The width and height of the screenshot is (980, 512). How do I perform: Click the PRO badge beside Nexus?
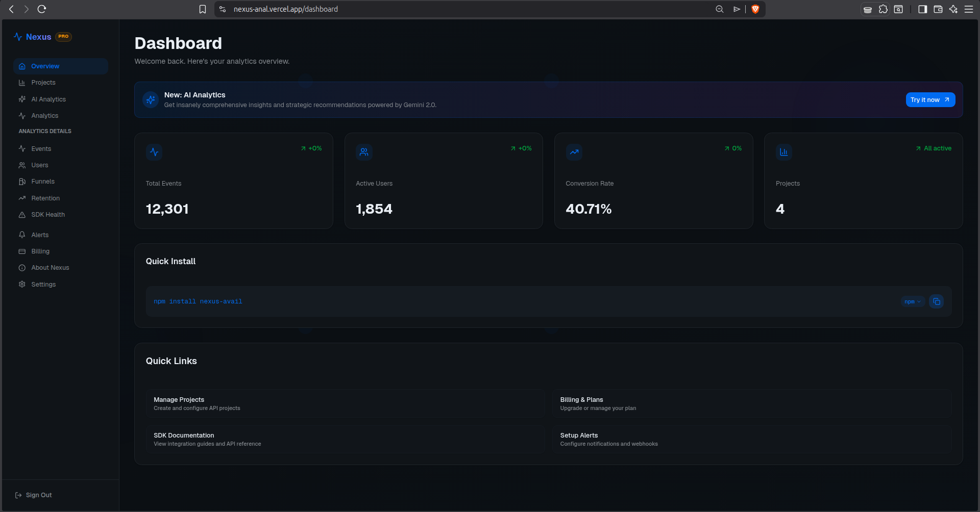click(63, 37)
